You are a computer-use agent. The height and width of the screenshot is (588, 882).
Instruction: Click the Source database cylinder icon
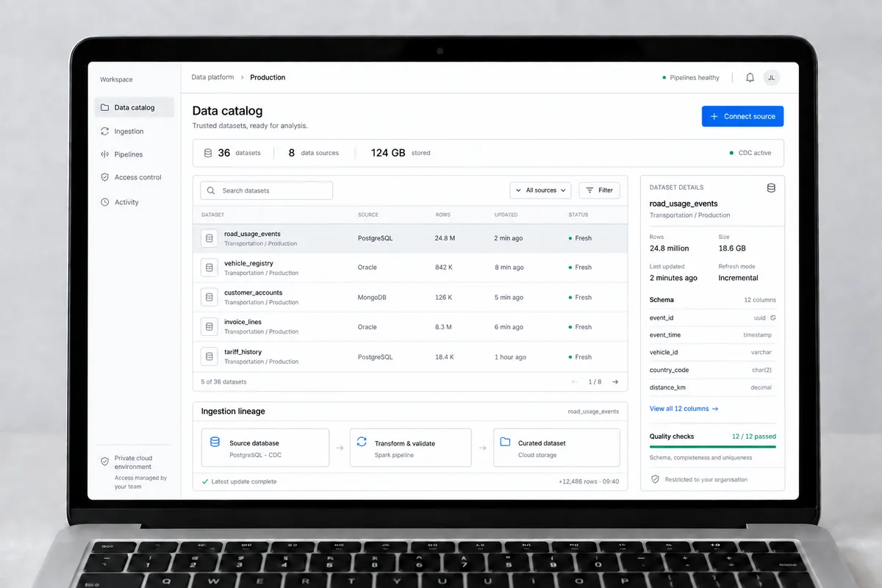[x=215, y=442]
